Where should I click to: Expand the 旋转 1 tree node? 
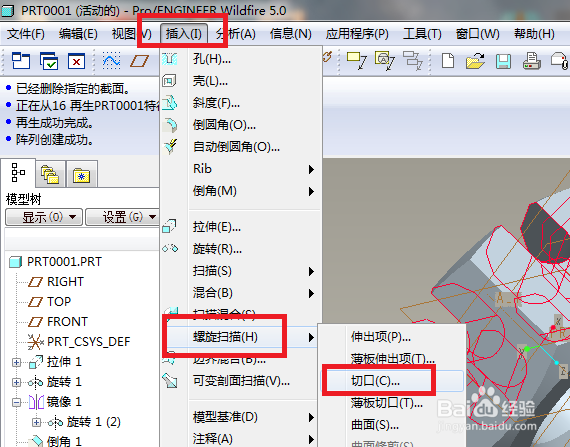(x=16, y=382)
